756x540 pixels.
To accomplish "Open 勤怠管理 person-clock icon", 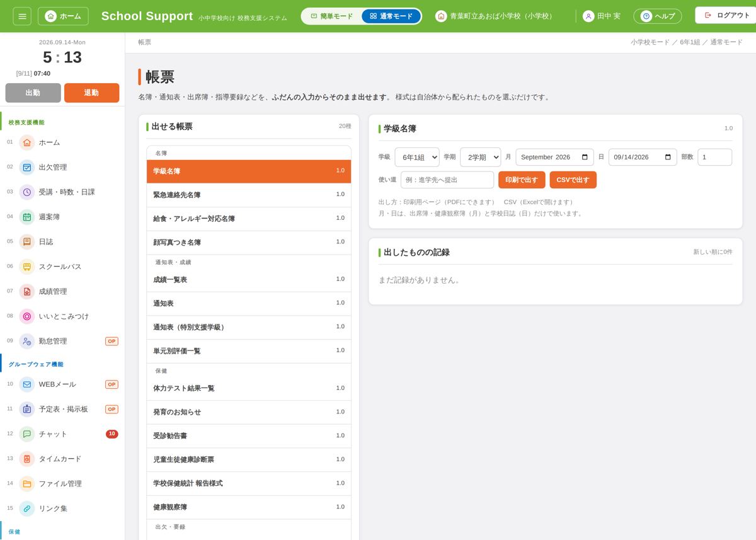I will coord(26,341).
